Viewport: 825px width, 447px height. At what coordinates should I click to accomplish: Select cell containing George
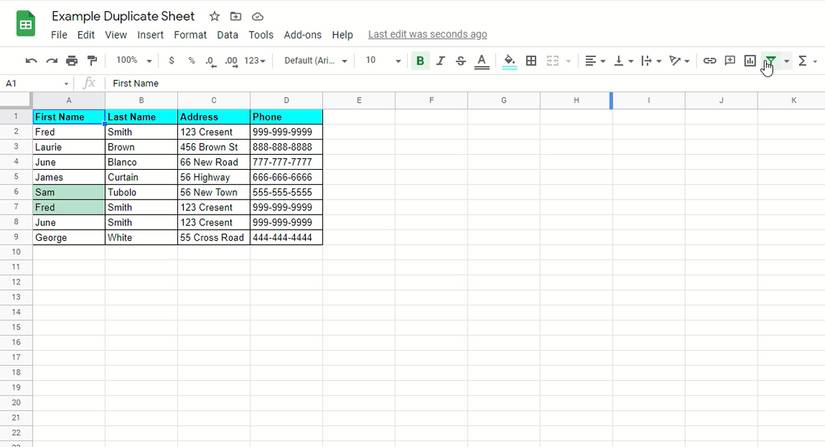(69, 238)
